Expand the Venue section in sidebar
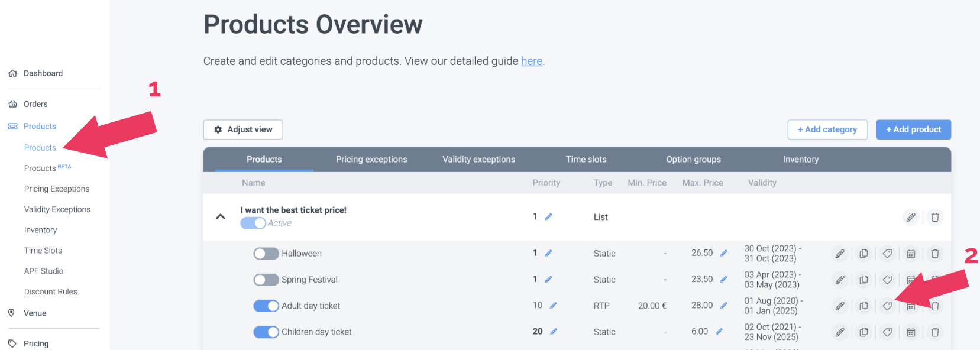 [35, 313]
